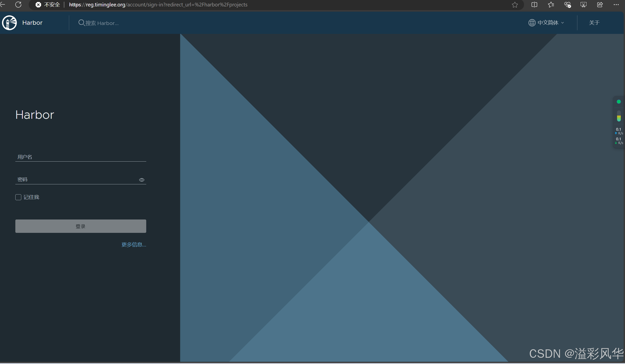Click the browser essentials heart icon

(567, 5)
